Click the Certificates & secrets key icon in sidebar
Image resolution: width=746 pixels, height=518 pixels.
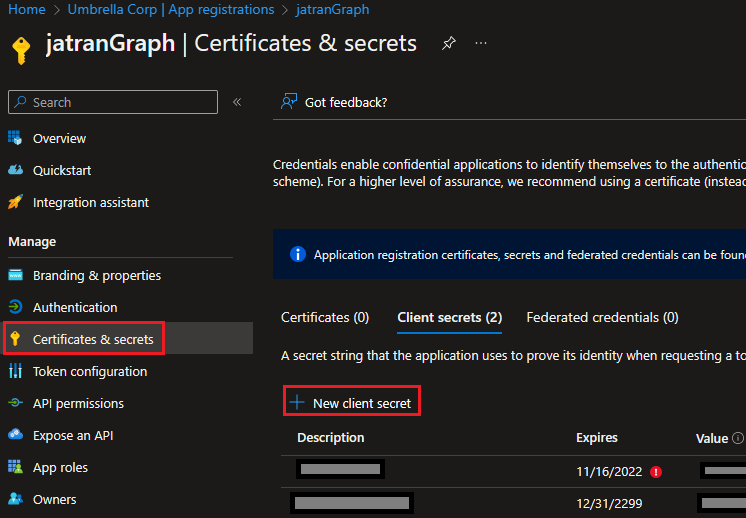click(x=15, y=339)
